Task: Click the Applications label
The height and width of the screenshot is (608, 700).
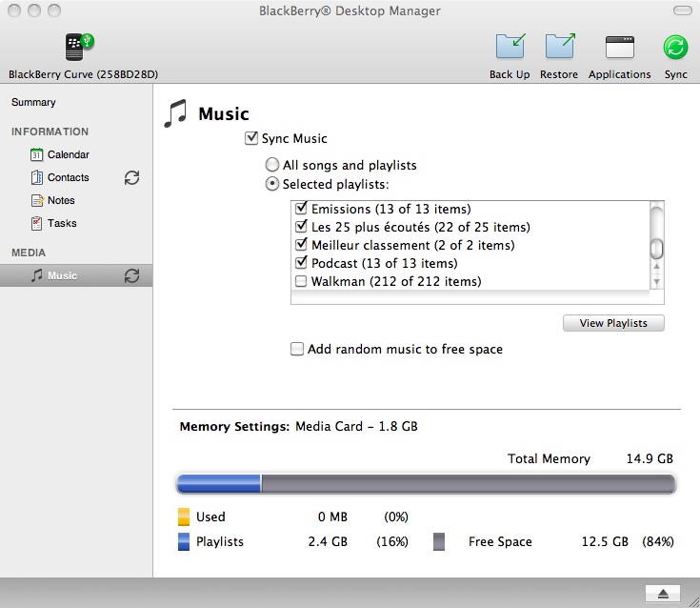Action: coord(620,74)
